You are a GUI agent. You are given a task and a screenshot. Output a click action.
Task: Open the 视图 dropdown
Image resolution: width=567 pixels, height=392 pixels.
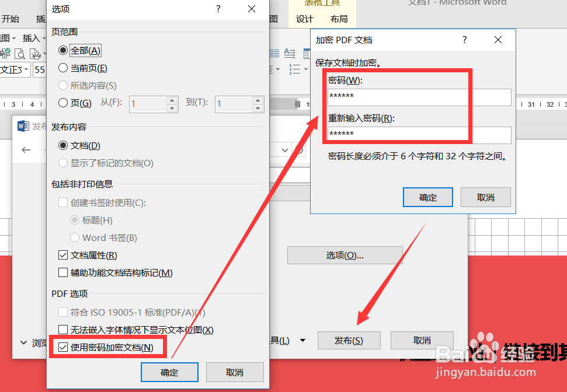click(273, 18)
